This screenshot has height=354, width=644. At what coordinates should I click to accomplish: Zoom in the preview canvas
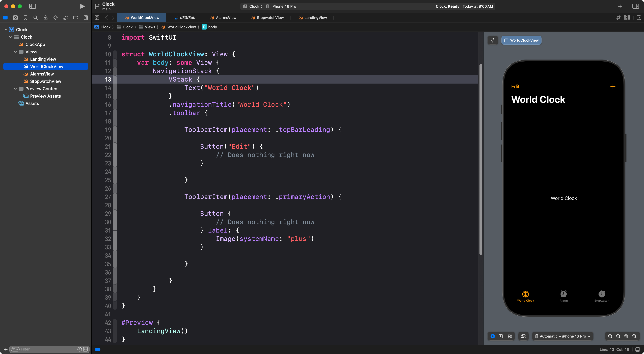pyautogui.click(x=634, y=336)
